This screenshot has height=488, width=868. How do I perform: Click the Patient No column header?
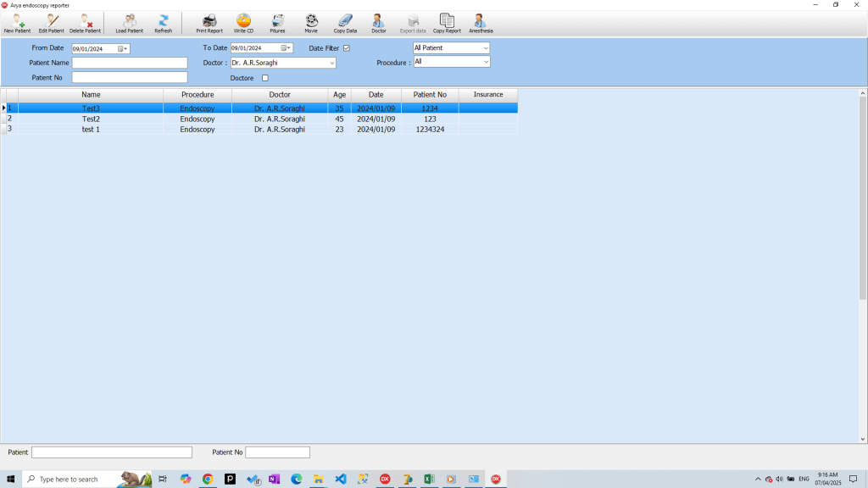pos(430,95)
